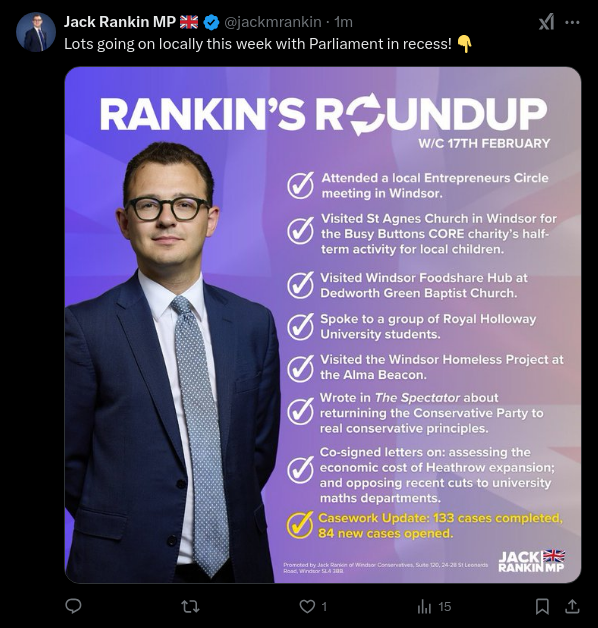The height and width of the screenshot is (628, 598).
Task: Repost this tweet with retweet icon
Action: (190, 607)
